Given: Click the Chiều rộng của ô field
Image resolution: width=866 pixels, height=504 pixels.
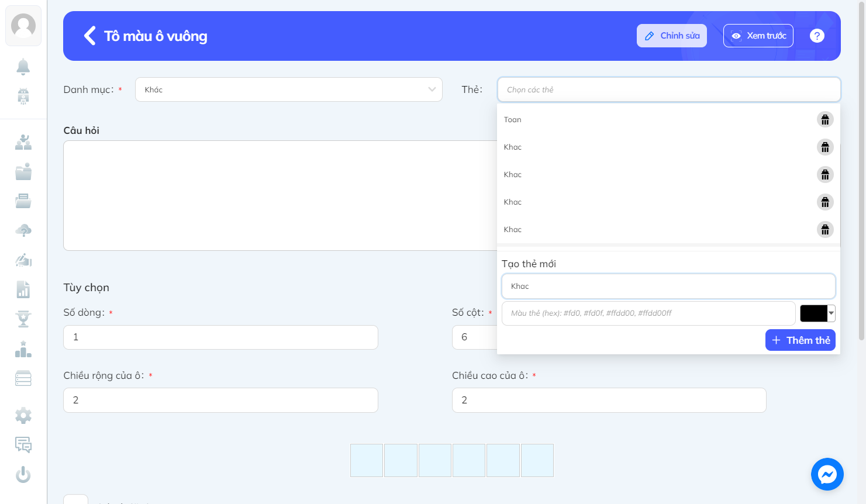Looking at the screenshot, I should [220, 400].
